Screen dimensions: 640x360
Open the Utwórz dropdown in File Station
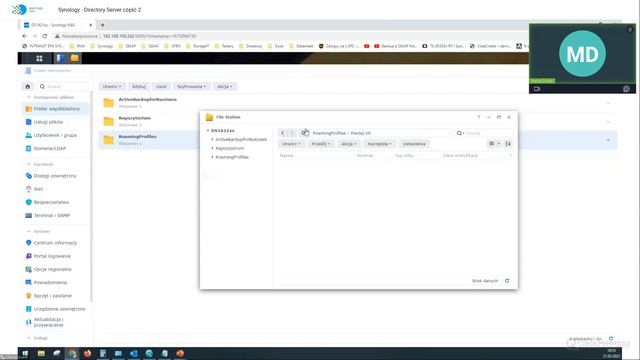point(291,144)
